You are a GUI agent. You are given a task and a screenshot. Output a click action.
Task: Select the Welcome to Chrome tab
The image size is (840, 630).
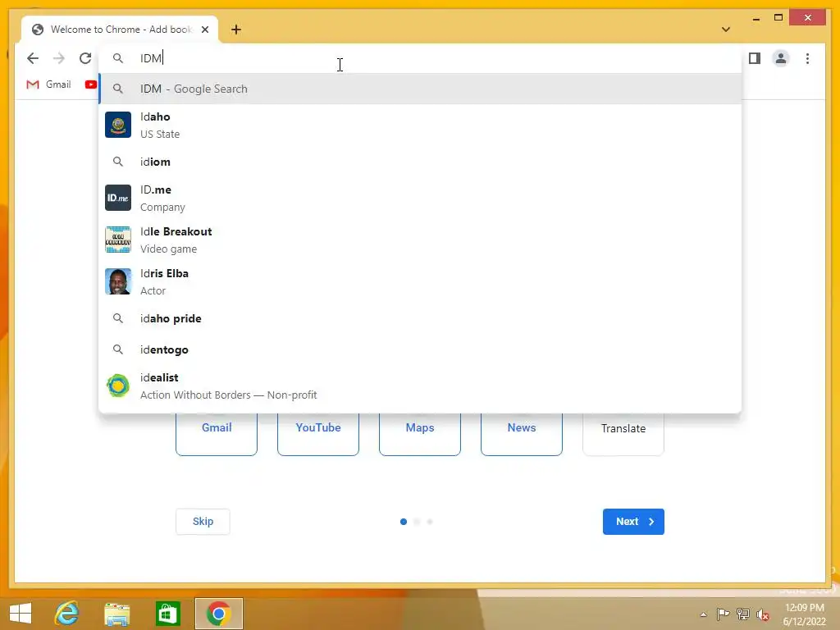pyautogui.click(x=120, y=30)
